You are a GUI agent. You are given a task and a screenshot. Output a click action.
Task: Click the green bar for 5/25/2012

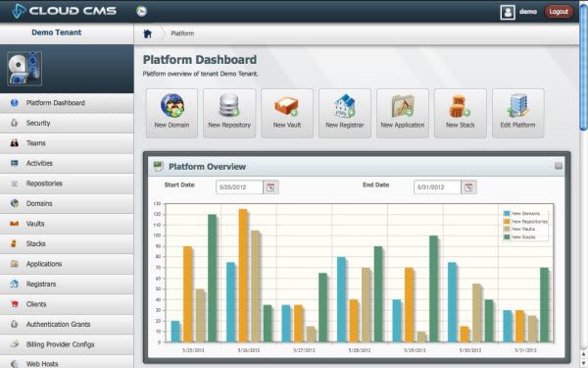point(213,279)
